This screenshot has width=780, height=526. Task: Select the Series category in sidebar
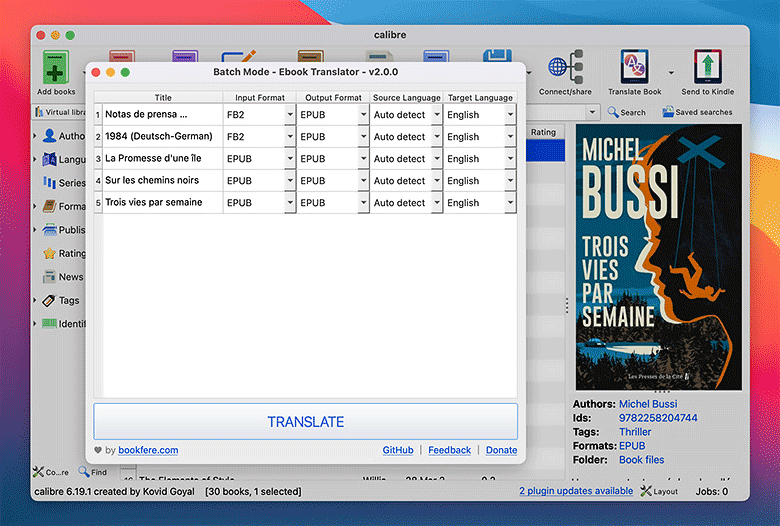click(65, 183)
